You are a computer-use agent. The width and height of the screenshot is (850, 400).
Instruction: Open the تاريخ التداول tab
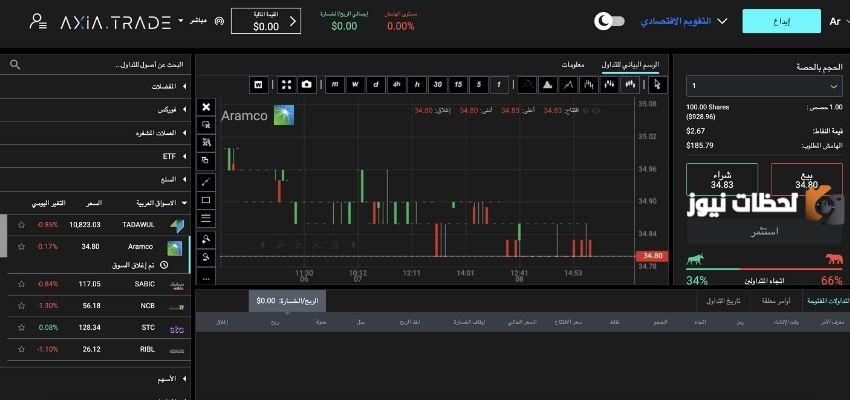(723, 300)
